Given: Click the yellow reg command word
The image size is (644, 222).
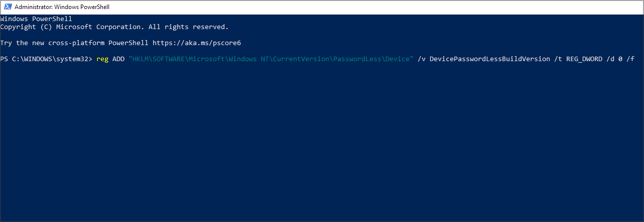Looking at the screenshot, I should click(102, 59).
